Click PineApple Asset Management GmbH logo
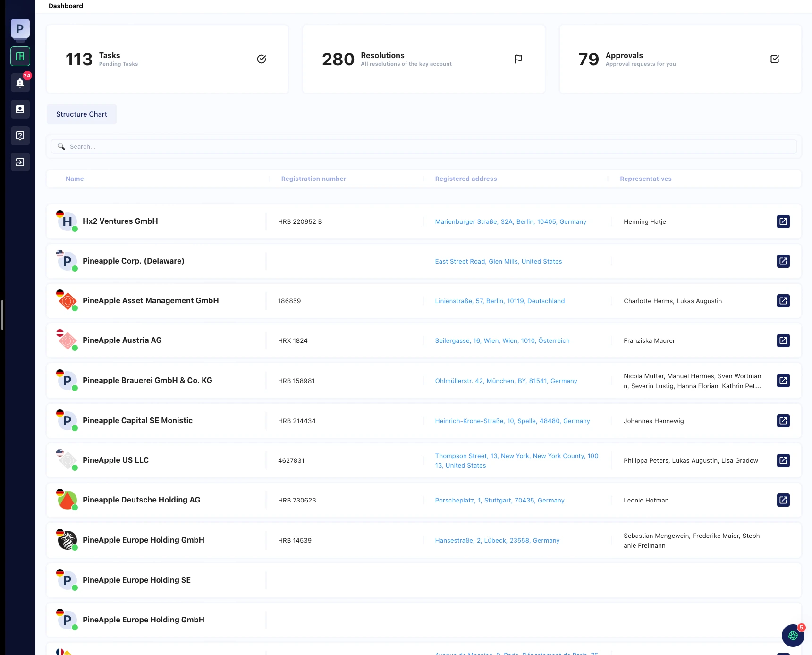 click(68, 301)
